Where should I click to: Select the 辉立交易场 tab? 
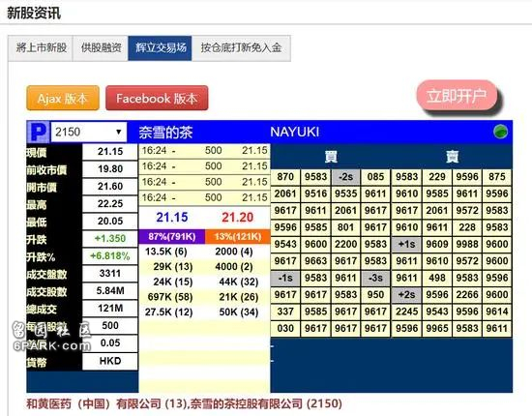pos(161,47)
